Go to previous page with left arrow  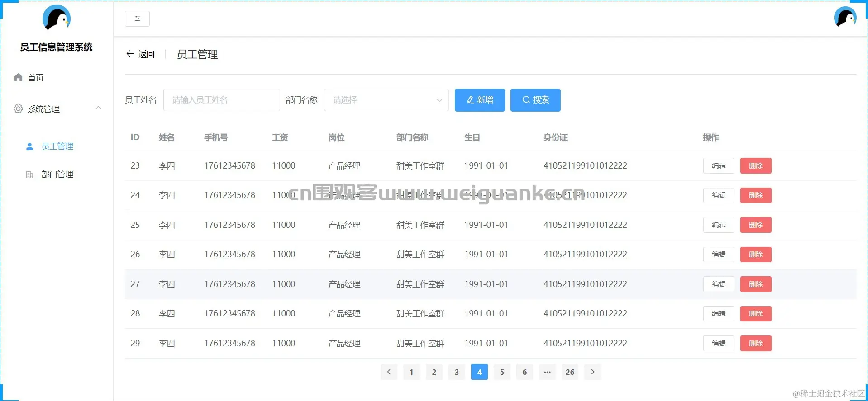(x=389, y=372)
